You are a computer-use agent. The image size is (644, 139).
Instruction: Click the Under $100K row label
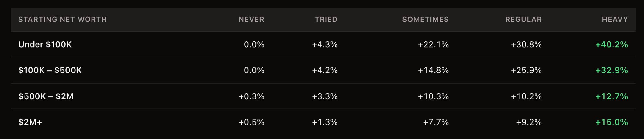click(x=45, y=44)
